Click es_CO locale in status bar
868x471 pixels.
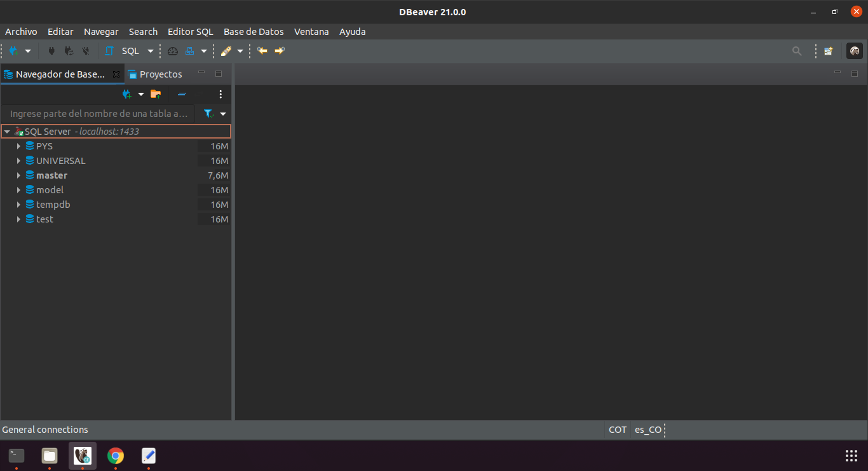pos(648,430)
